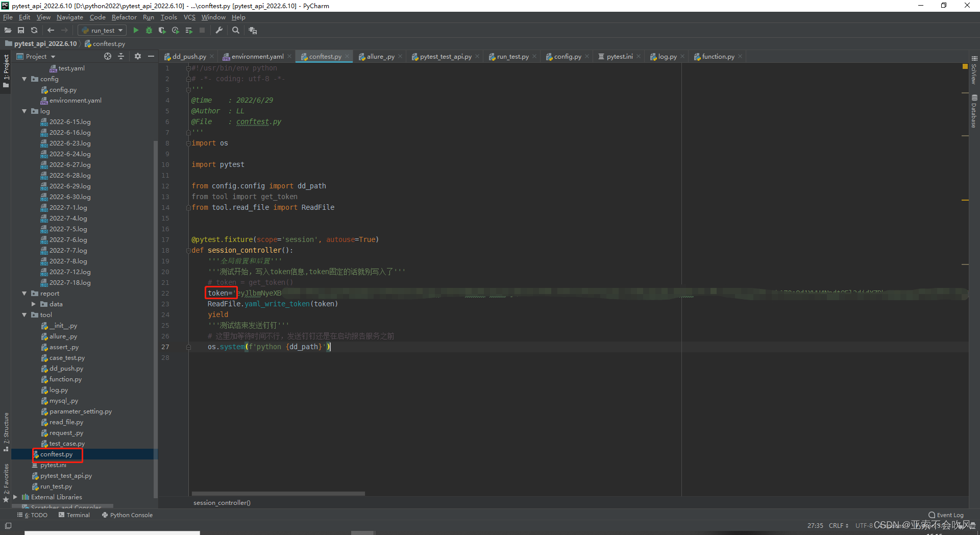Fold the session_controller function definition

point(188,251)
